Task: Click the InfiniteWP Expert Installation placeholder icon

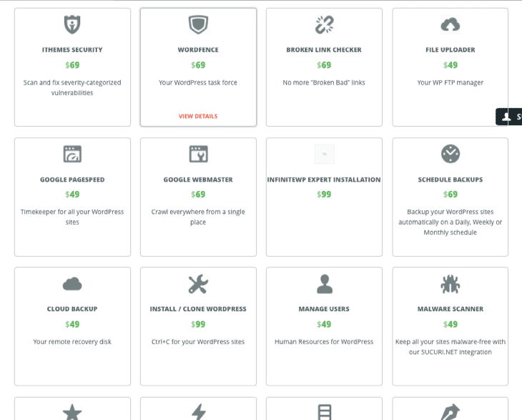Action: [x=324, y=154]
